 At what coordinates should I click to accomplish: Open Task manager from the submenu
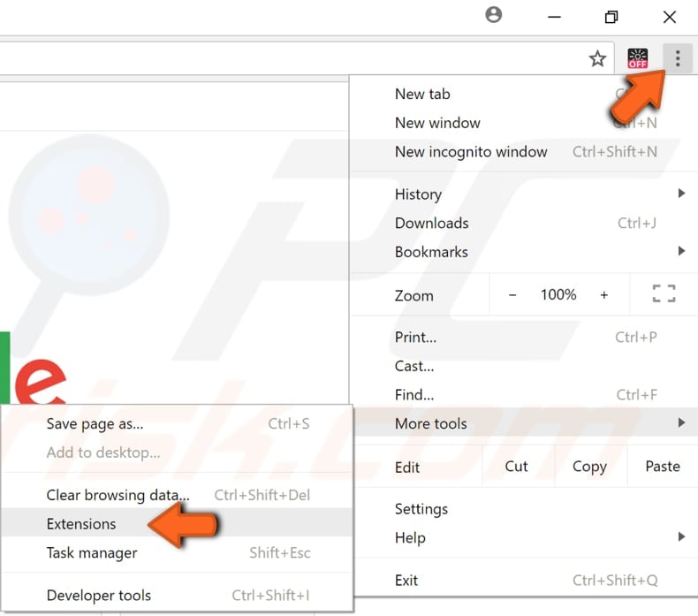178,552
